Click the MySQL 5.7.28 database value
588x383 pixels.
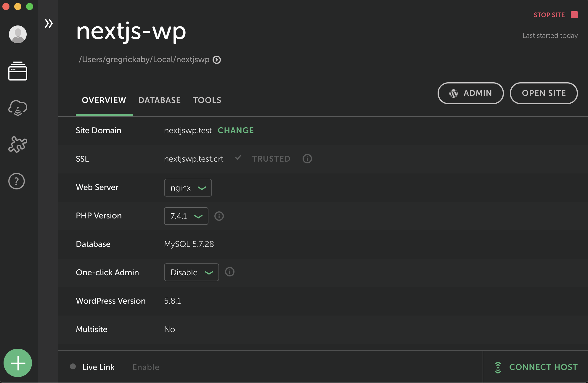click(189, 244)
